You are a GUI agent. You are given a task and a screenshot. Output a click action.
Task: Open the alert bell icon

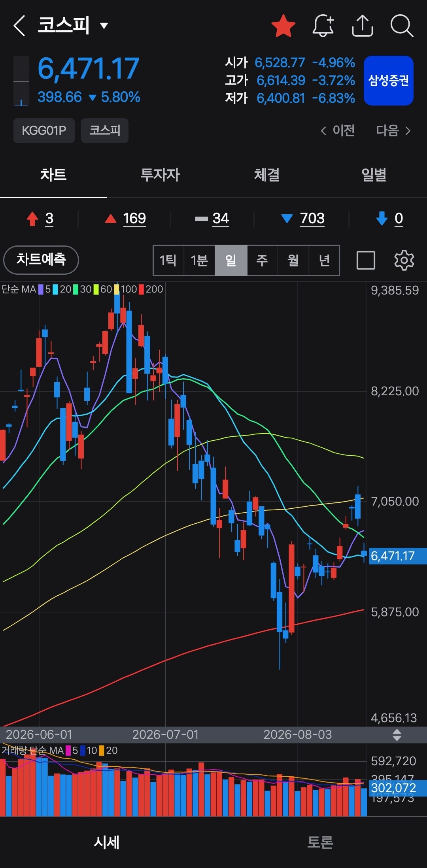click(323, 26)
